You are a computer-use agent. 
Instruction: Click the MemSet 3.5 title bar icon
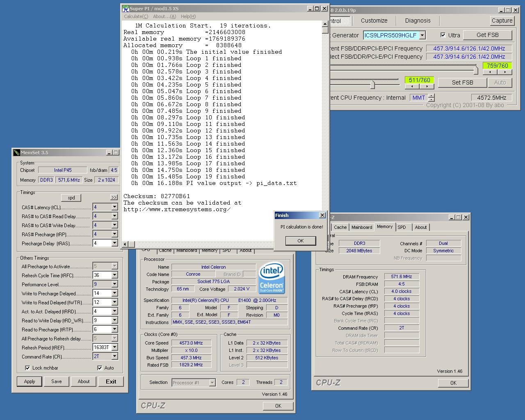pos(17,153)
